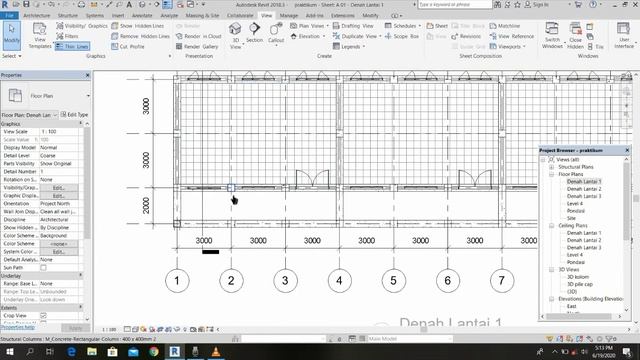This screenshot has width=640, height=360.
Task: Click Render in Cloud
Action: pos(198,36)
